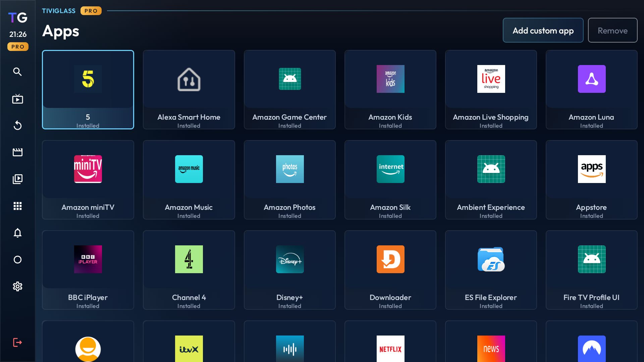The image size is (644, 362).
Task: Open the movies clapperboard icon in sidebar
Action: 17,152
